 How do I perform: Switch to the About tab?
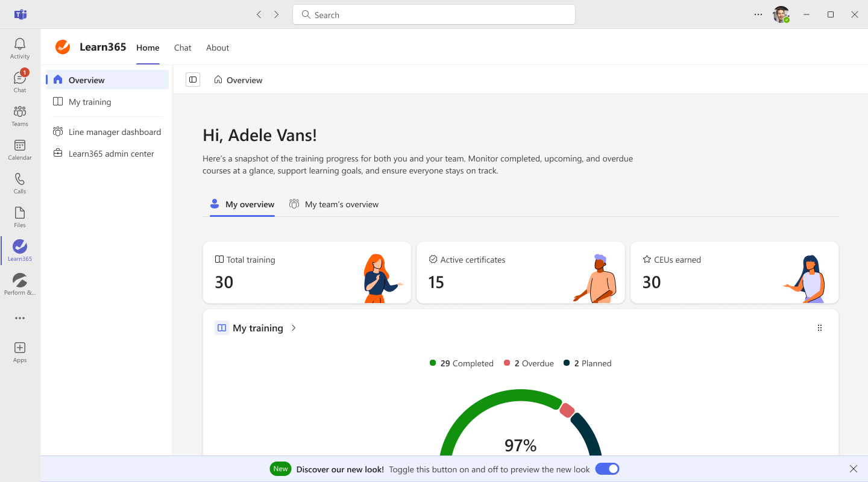(x=218, y=48)
